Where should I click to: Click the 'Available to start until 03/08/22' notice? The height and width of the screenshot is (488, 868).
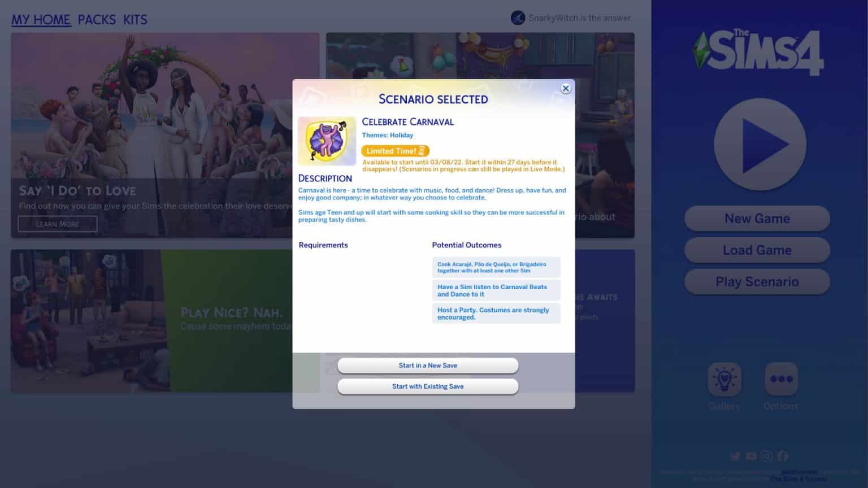coord(463,165)
